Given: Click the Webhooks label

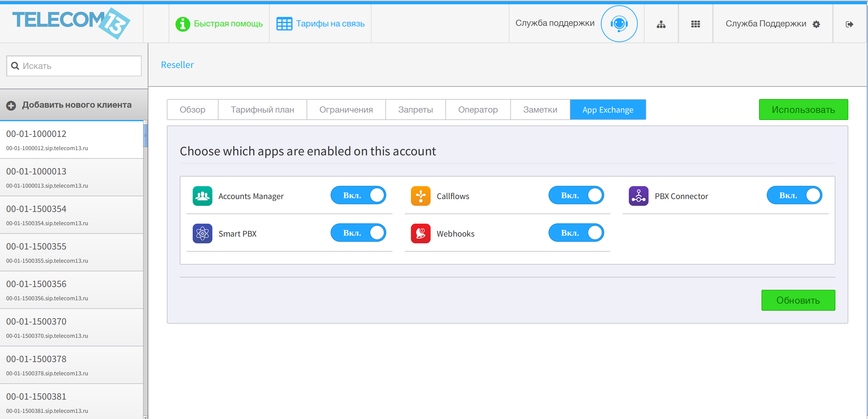Looking at the screenshot, I should point(455,233).
